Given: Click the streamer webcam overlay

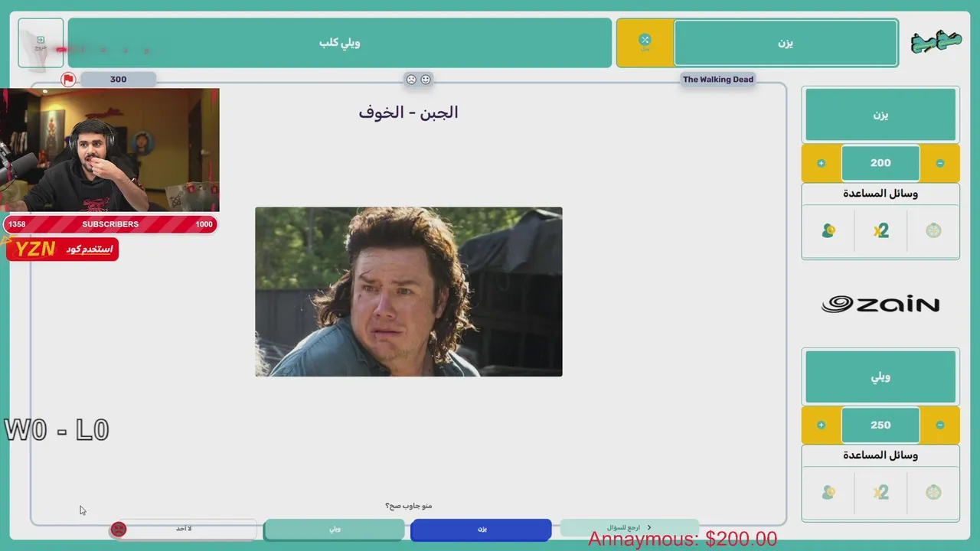Looking at the screenshot, I should (x=109, y=150).
